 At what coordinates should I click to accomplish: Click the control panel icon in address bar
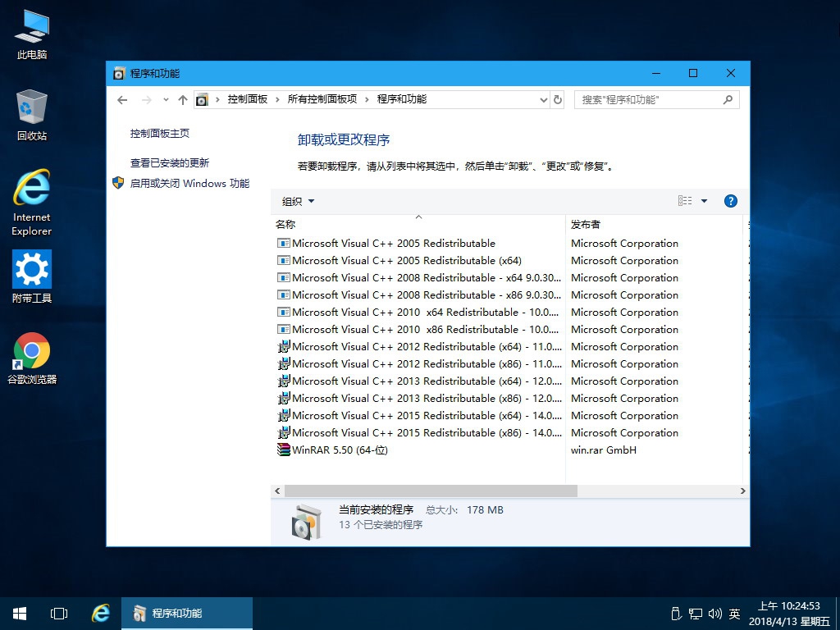pos(202,99)
